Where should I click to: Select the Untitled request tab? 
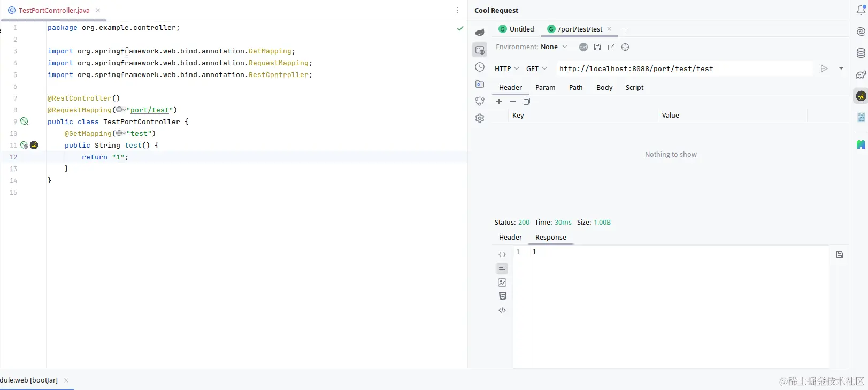[516, 29]
